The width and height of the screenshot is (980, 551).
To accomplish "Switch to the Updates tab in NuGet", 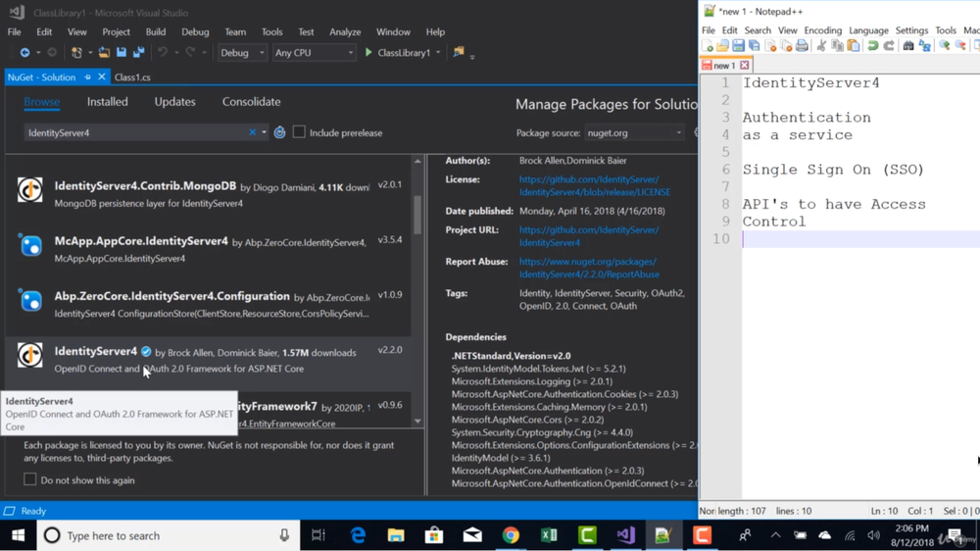I will tap(175, 101).
